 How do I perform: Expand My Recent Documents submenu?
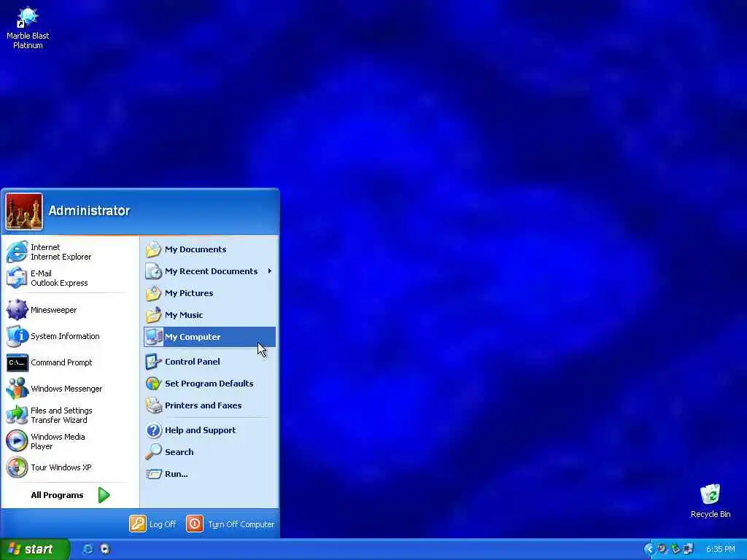tap(209, 271)
